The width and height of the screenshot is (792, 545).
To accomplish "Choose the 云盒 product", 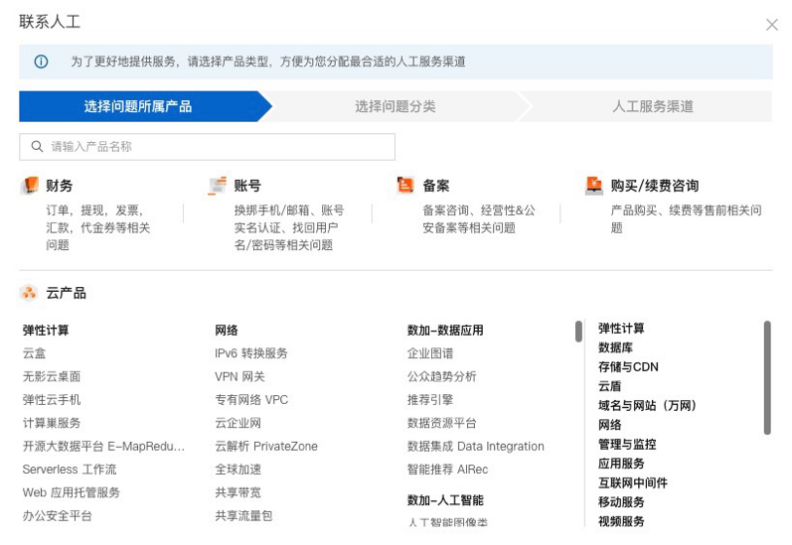I will coord(34,353).
